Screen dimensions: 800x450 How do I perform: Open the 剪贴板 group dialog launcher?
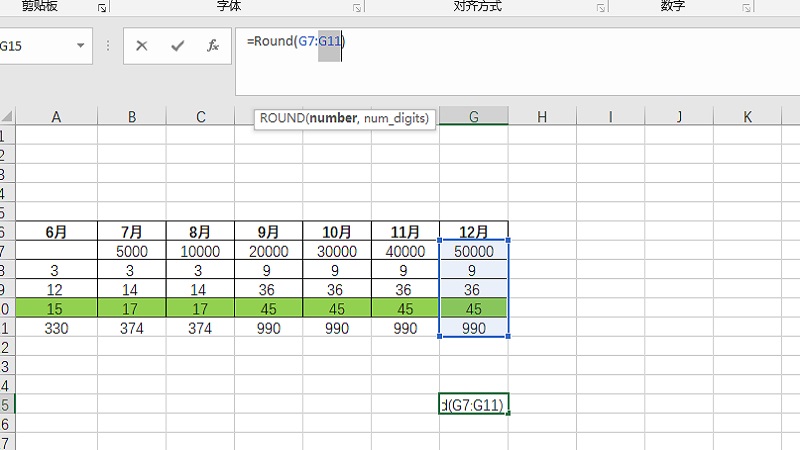102,8
